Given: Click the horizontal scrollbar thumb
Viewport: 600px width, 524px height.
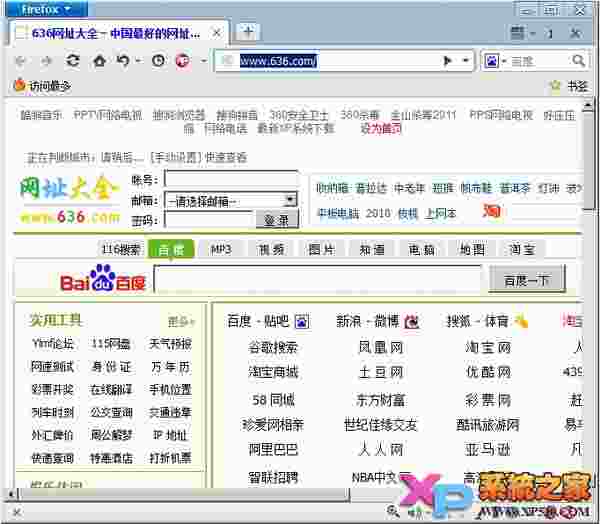Looking at the screenshot, I should click(185, 494).
